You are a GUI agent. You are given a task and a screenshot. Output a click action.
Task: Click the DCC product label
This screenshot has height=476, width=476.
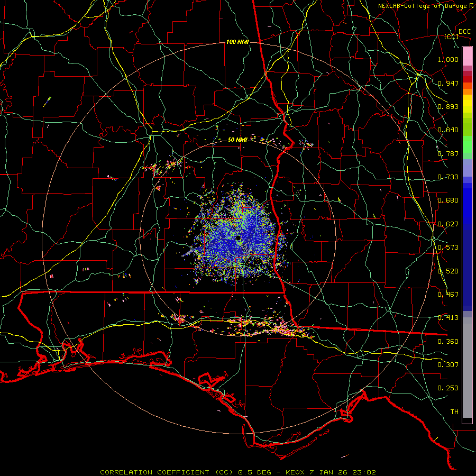464,32
